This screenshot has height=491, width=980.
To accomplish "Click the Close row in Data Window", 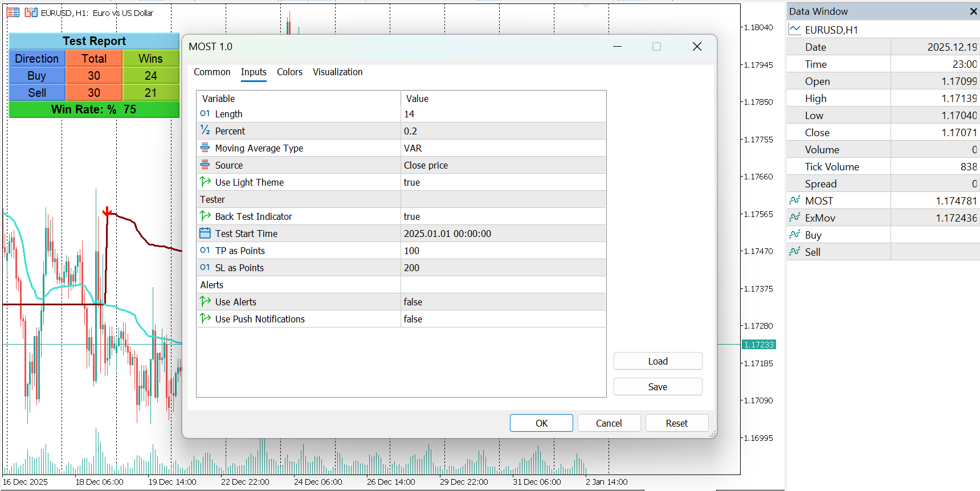I will 883,133.
